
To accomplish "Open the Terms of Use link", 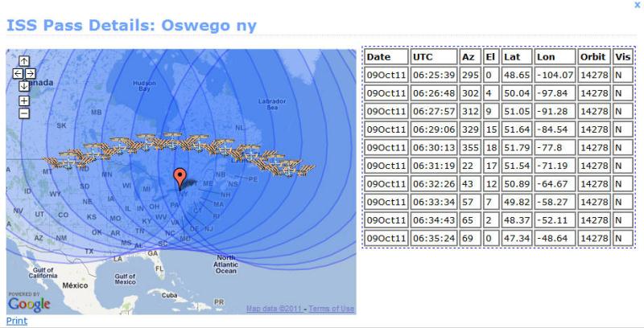I will [332, 309].
